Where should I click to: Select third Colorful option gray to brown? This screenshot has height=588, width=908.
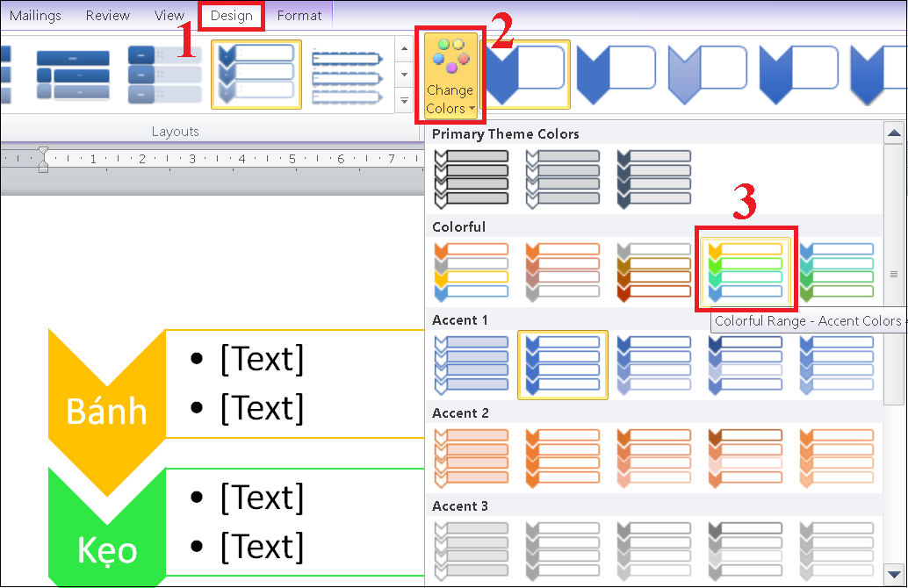tap(654, 272)
